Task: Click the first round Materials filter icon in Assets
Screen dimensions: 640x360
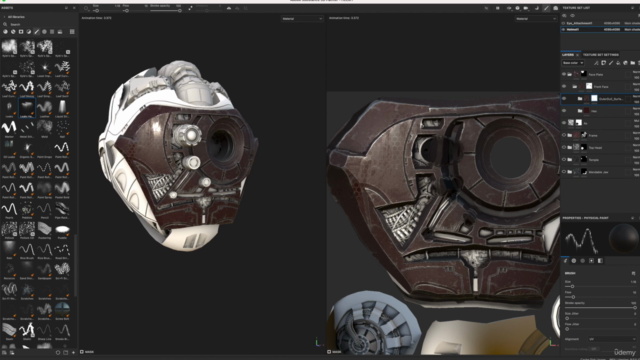Action: pos(5,31)
